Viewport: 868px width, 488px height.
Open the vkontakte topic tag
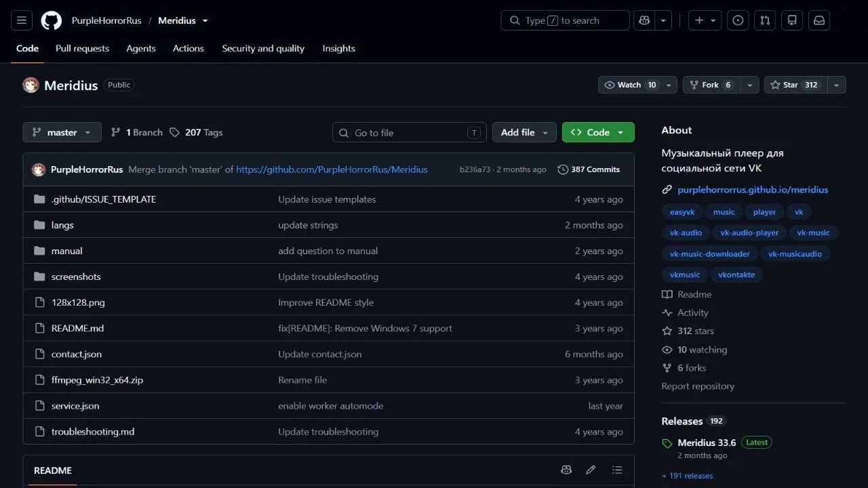point(736,274)
